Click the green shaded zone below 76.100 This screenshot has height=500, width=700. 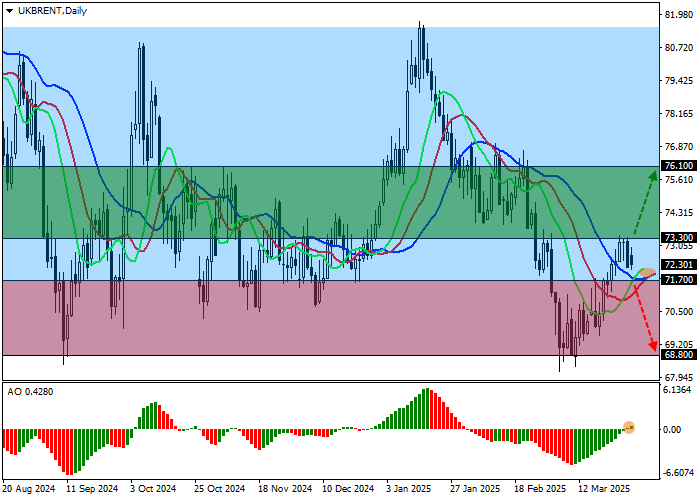point(300,200)
